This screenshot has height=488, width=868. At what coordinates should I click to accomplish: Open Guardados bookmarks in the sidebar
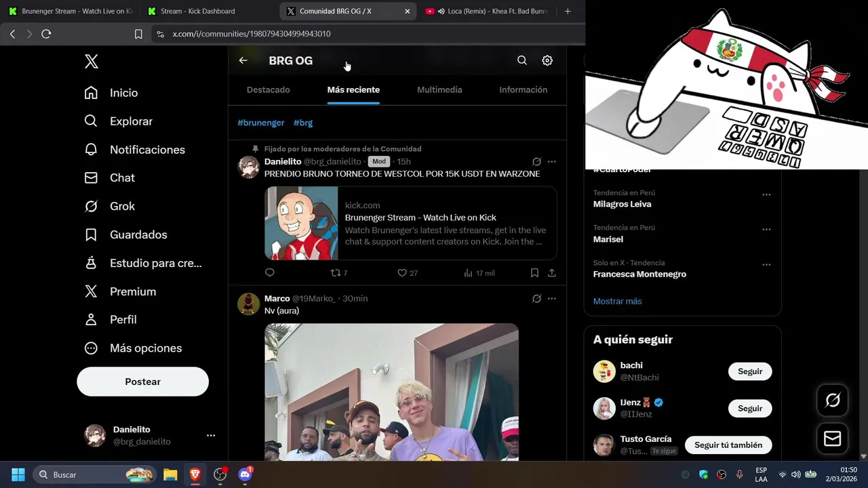[125, 235]
